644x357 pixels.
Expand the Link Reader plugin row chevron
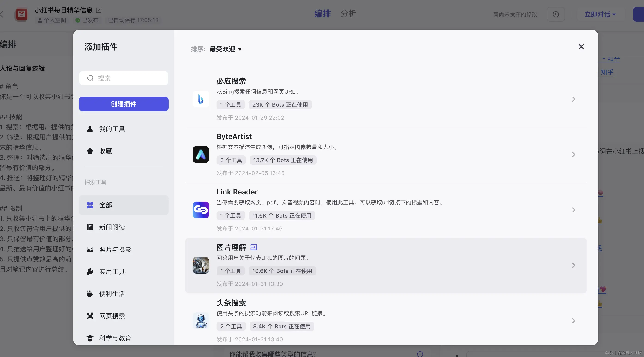pos(574,210)
